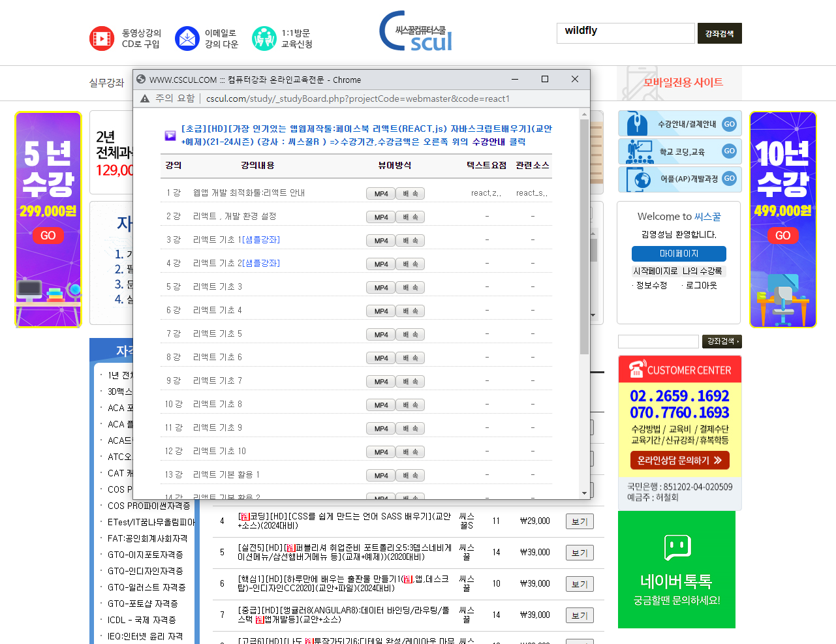Click 보기 button for 출판물 만들기 인디자인 row
Image resolution: width=836 pixels, height=644 pixels.
point(580,584)
